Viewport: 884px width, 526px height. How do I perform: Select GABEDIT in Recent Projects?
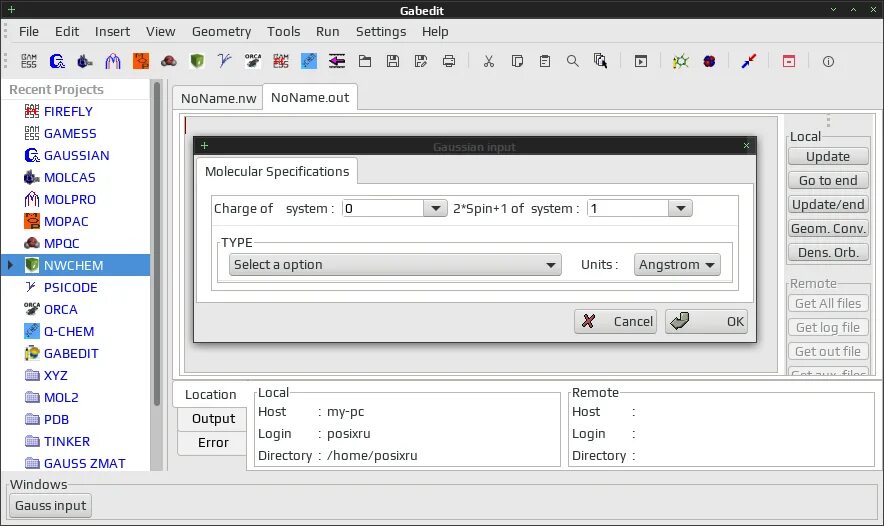click(71, 353)
